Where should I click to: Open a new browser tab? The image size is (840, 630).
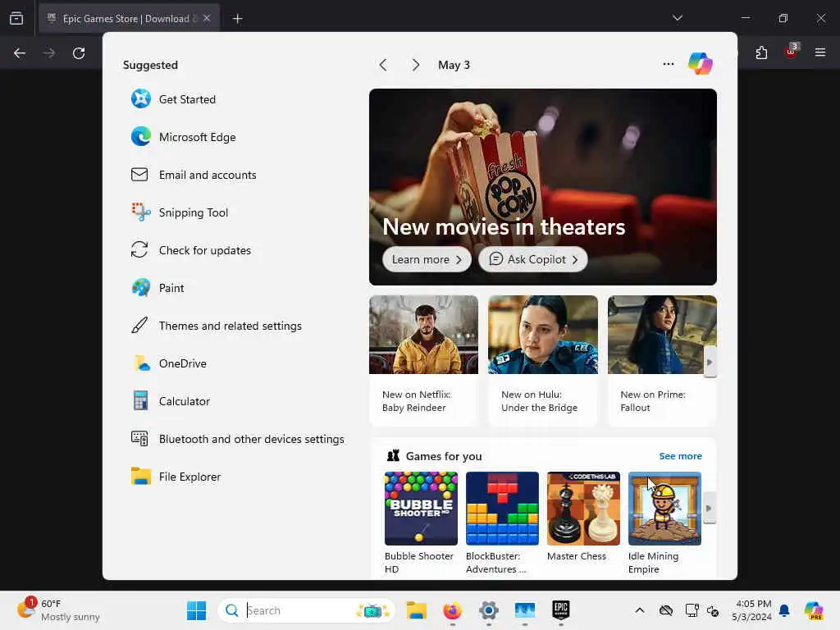coord(237,19)
